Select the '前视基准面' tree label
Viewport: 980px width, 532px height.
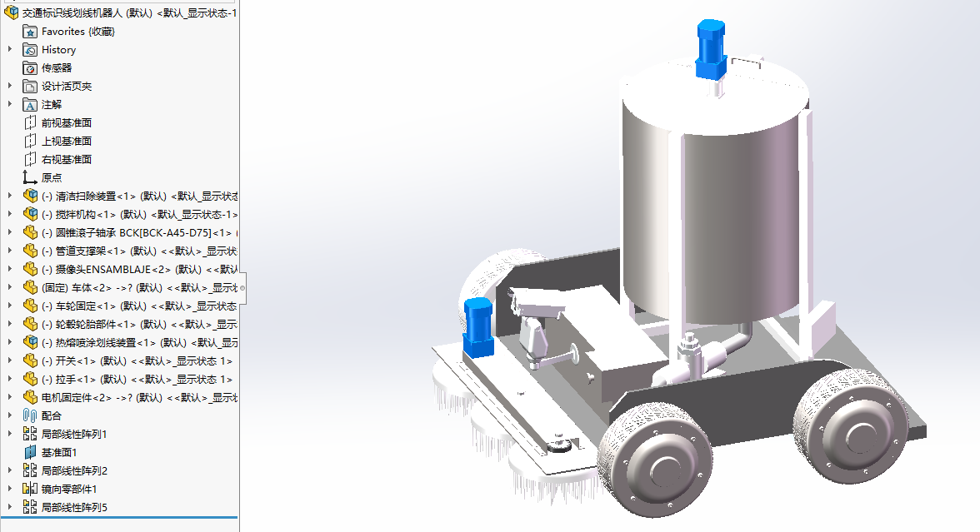(67, 122)
